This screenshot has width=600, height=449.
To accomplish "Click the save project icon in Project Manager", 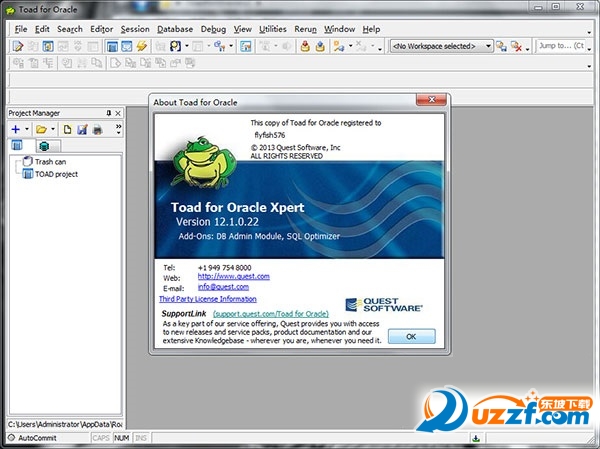I will (x=82, y=129).
